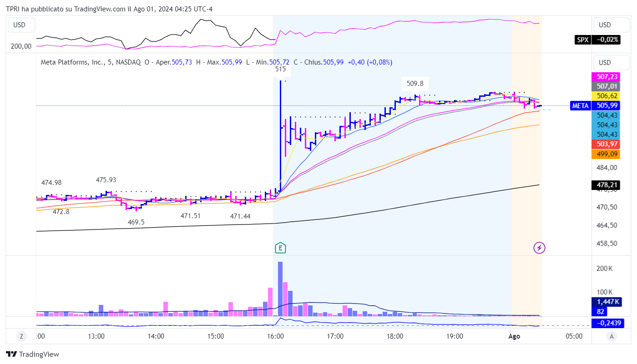The width and height of the screenshot is (637, 364).
Task: Toggle auto scale A button
Action: pyautogui.click(x=612, y=336)
